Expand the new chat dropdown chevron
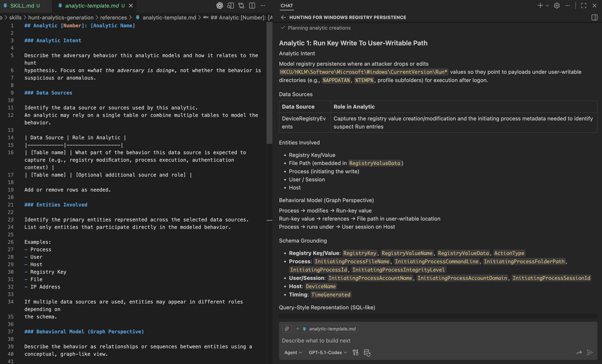The image size is (602, 364). coord(547,5)
